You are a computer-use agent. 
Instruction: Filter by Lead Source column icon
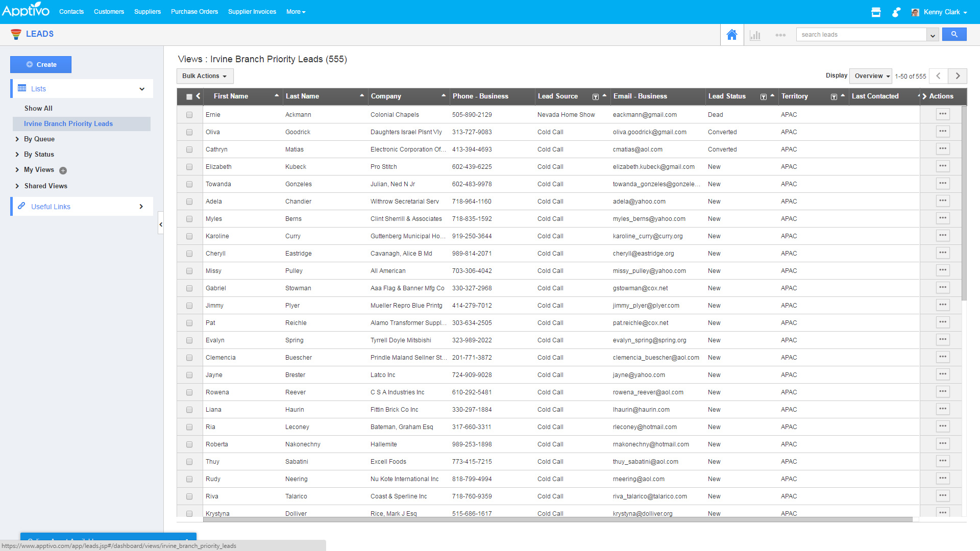(x=595, y=96)
